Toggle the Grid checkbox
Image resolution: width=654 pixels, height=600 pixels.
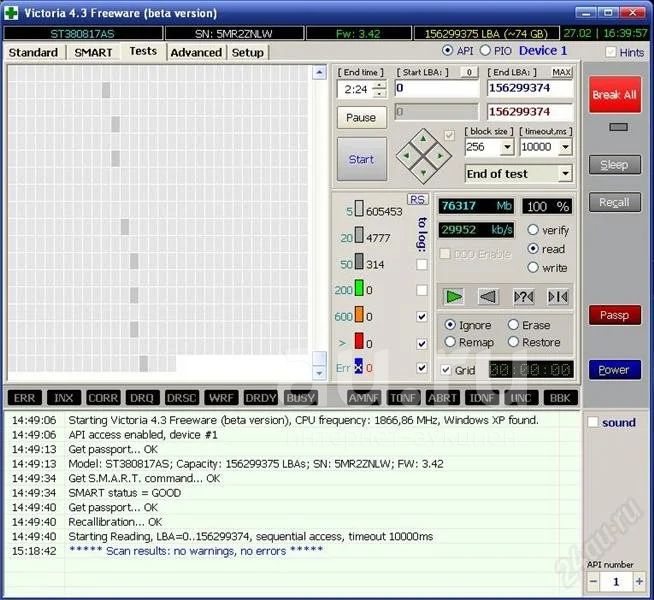point(446,370)
